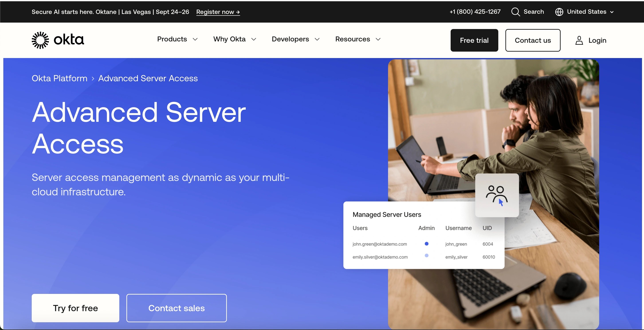644x330 pixels.
Task: Click emily.silver@oktademo.com in the table
Action: pyautogui.click(x=380, y=257)
